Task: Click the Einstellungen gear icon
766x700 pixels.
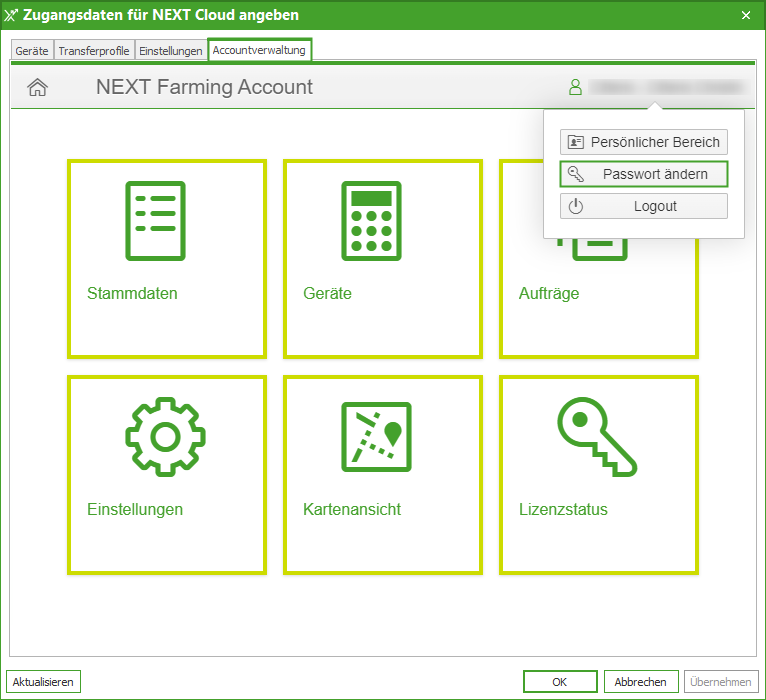Action: [165, 436]
